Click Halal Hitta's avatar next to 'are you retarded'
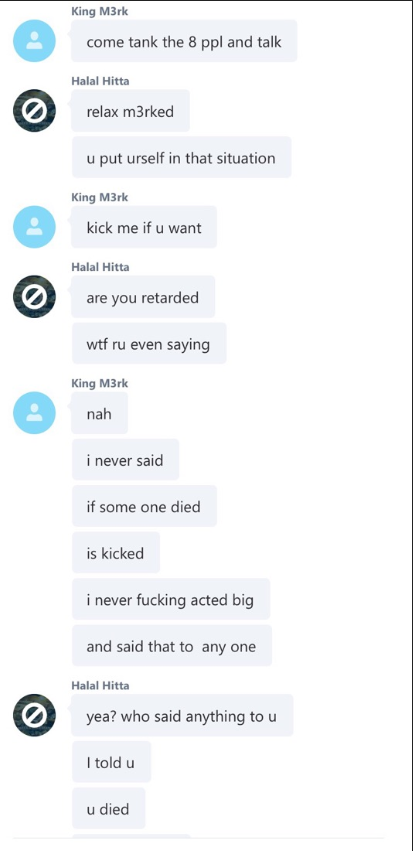Viewport: 413px width, 851px height. [34, 296]
